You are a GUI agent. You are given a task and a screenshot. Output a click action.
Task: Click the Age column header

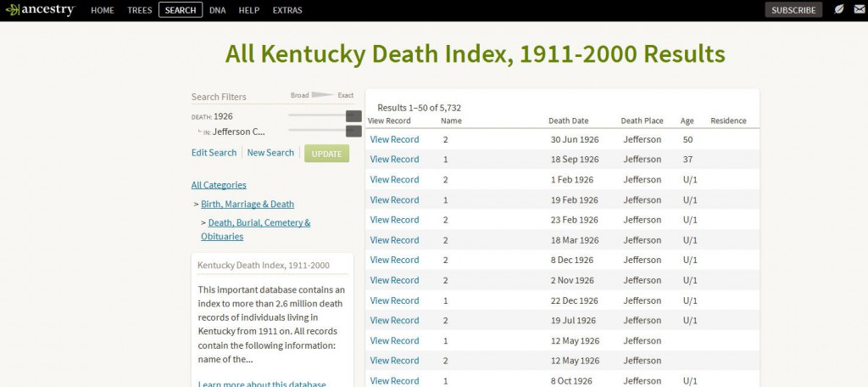(687, 121)
